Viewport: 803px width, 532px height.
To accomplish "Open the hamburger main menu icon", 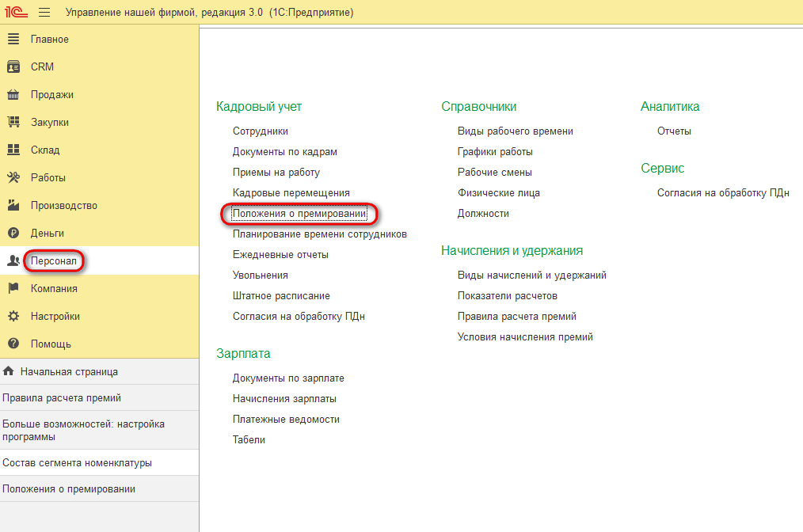I will 44,13.
